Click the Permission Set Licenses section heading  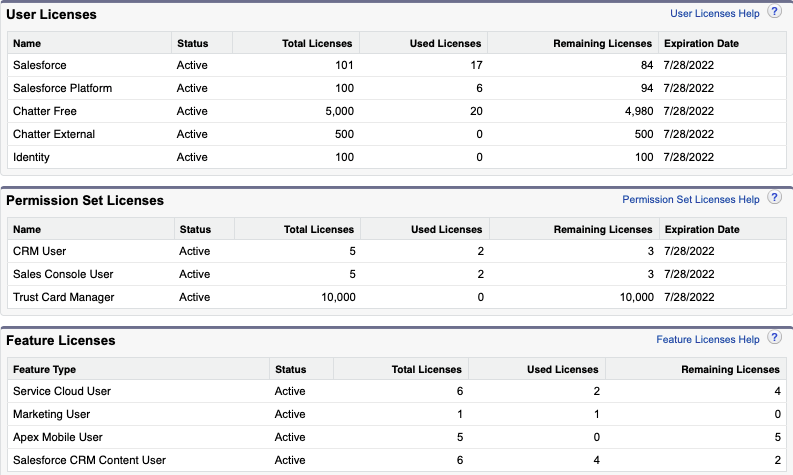(x=85, y=200)
